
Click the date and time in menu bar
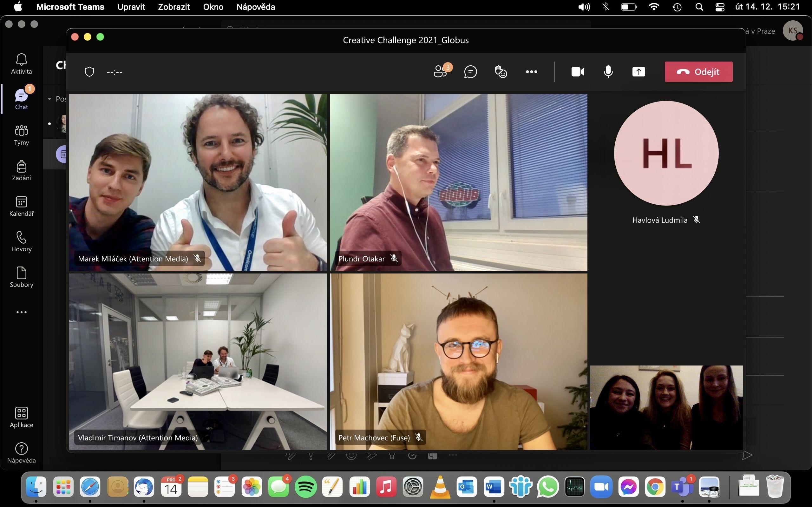coord(768,7)
